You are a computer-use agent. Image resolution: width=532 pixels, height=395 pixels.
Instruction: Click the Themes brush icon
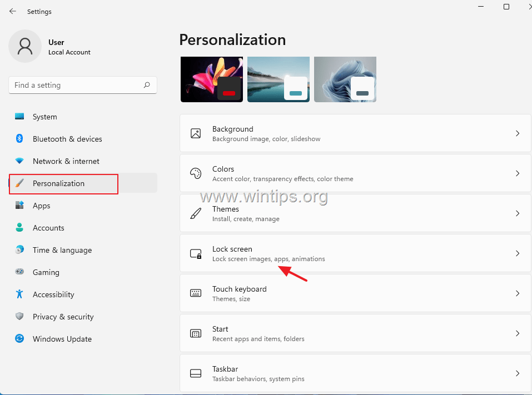pos(196,213)
